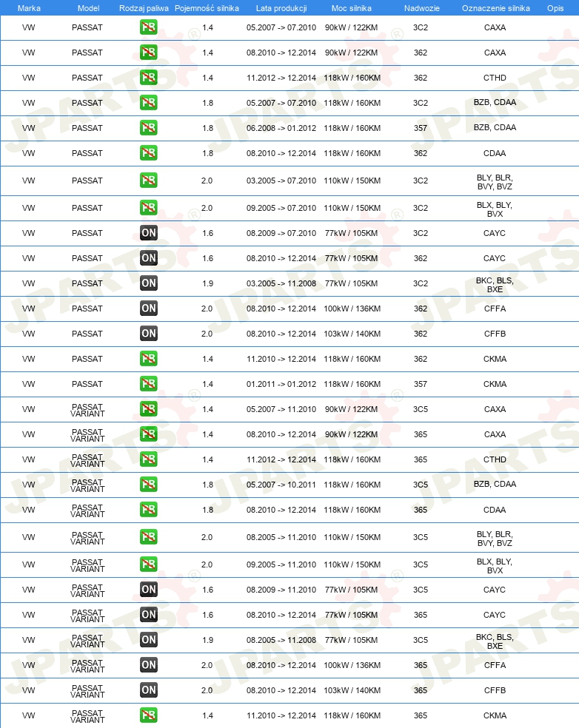This screenshot has width=579, height=728.
Task: Click ON icon for Passat CAYC 3C2 row
Action: 149,233
